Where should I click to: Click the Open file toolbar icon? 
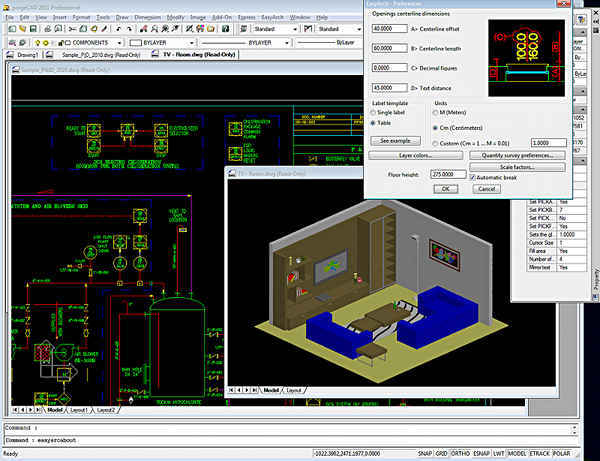click(x=23, y=29)
